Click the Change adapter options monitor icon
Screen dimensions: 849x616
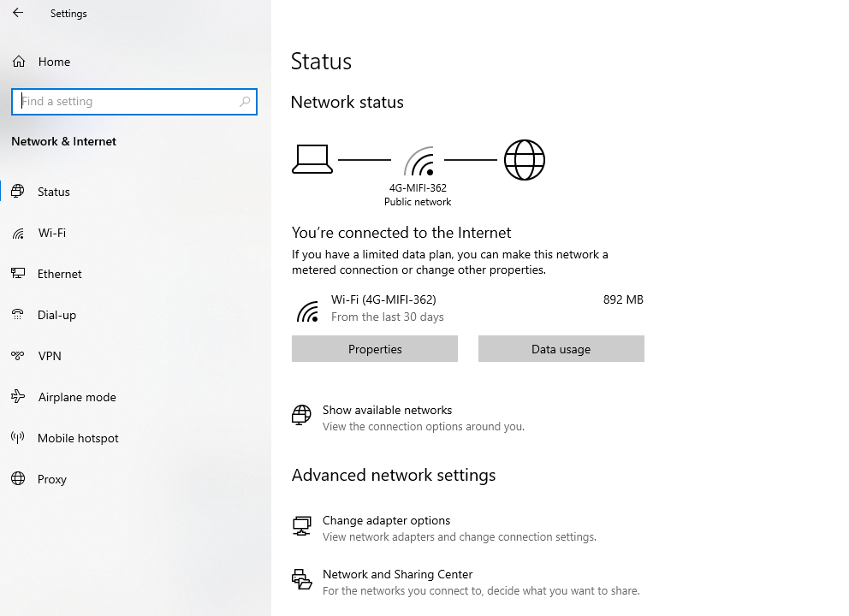pyautogui.click(x=301, y=525)
